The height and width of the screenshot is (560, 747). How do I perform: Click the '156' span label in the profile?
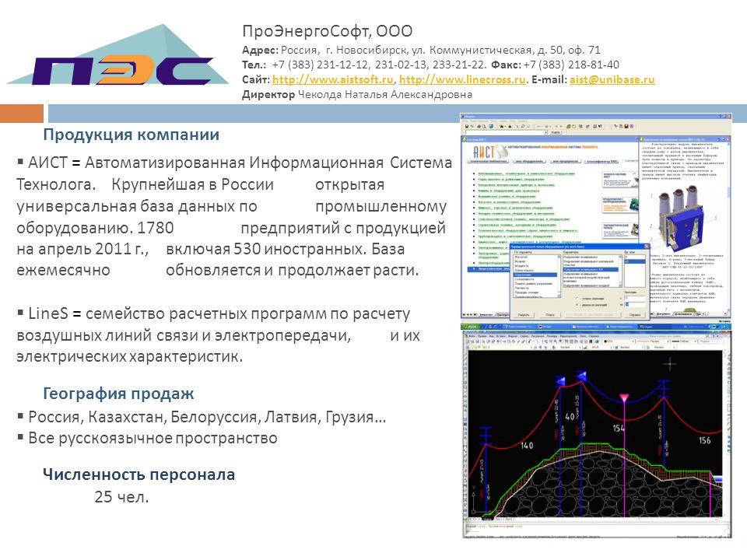(705, 440)
